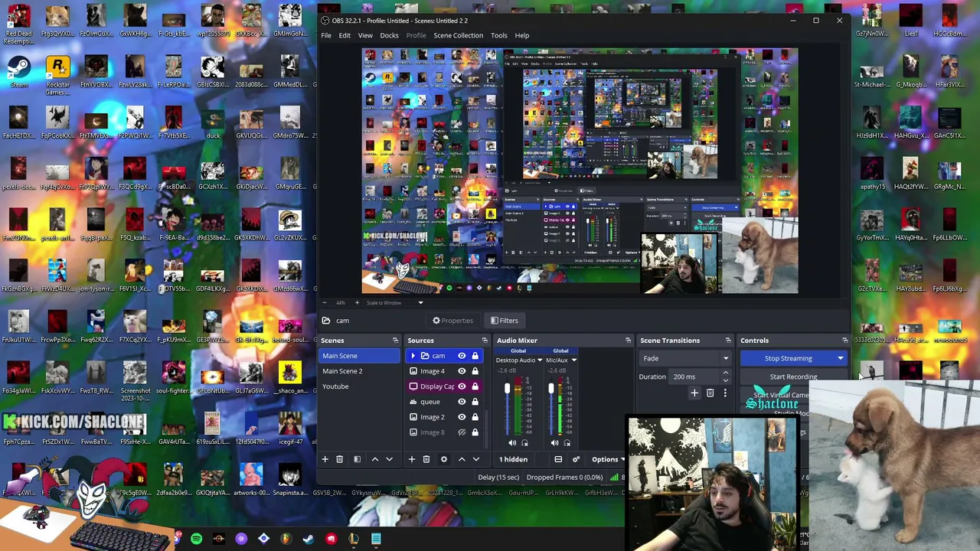Open source properties gear in Sources toolbar
Viewport: 980px width, 551px height.
(443, 459)
